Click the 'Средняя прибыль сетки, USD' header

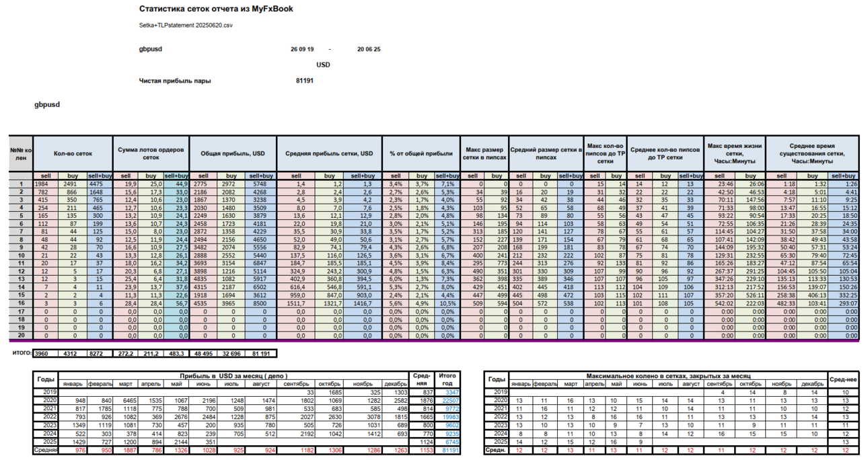(329, 153)
